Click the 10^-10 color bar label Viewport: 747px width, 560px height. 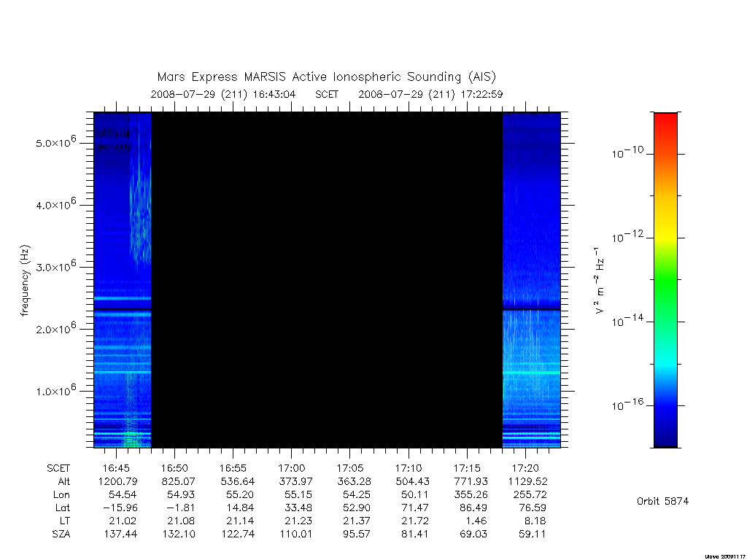coord(627,153)
